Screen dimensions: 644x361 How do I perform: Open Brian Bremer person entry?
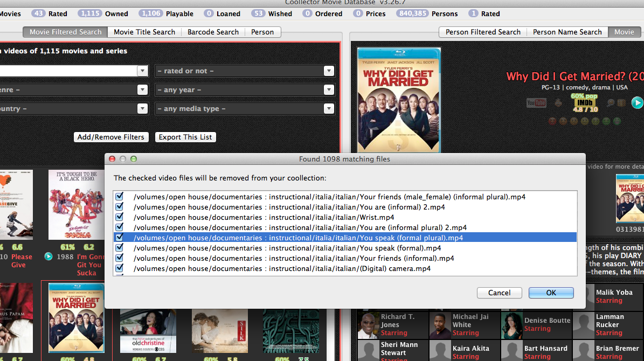pyautogui.click(x=608, y=351)
